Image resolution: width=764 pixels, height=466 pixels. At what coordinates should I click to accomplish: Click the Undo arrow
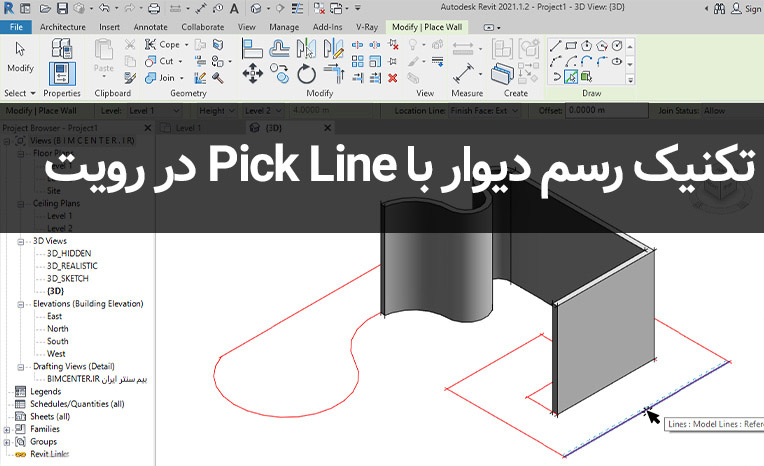105,8
